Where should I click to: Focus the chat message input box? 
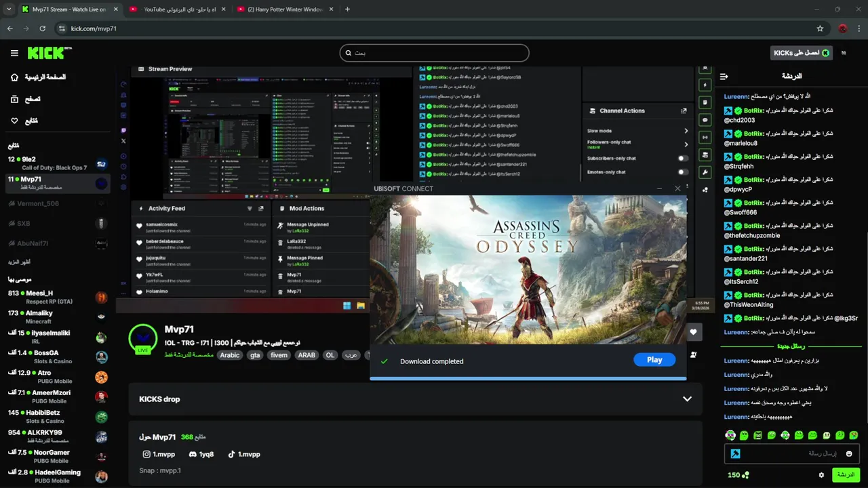pos(792,453)
